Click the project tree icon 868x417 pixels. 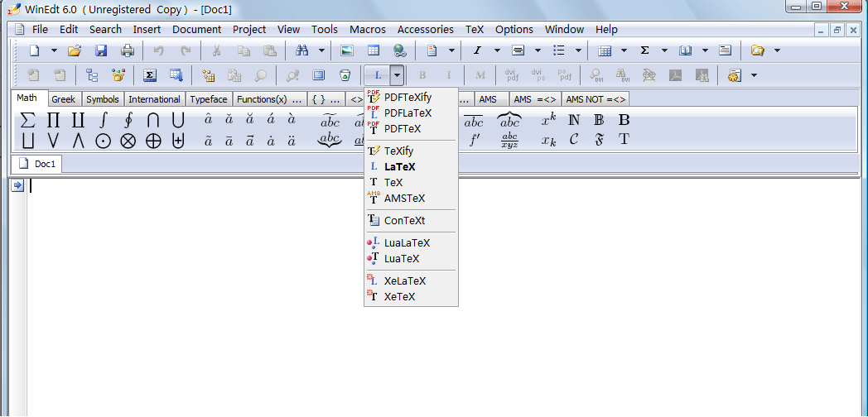(92, 75)
